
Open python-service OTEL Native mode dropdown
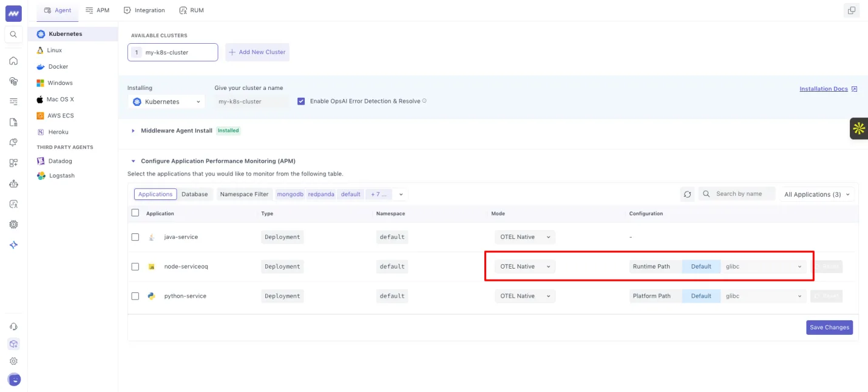525,296
